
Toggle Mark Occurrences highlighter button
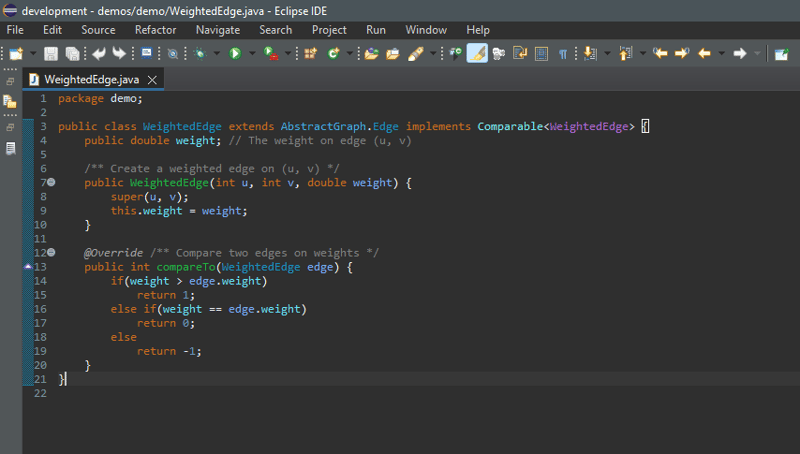(477, 53)
